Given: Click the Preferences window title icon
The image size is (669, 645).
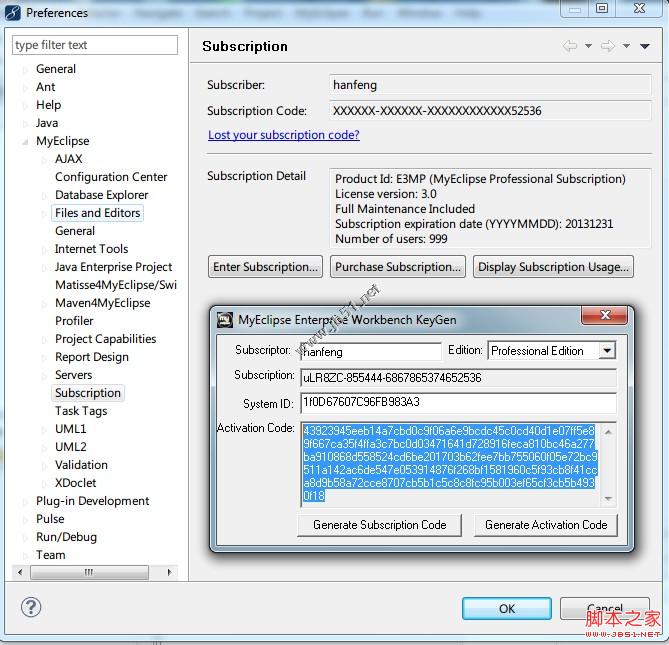Looking at the screenshot, I should coord(13,13).
